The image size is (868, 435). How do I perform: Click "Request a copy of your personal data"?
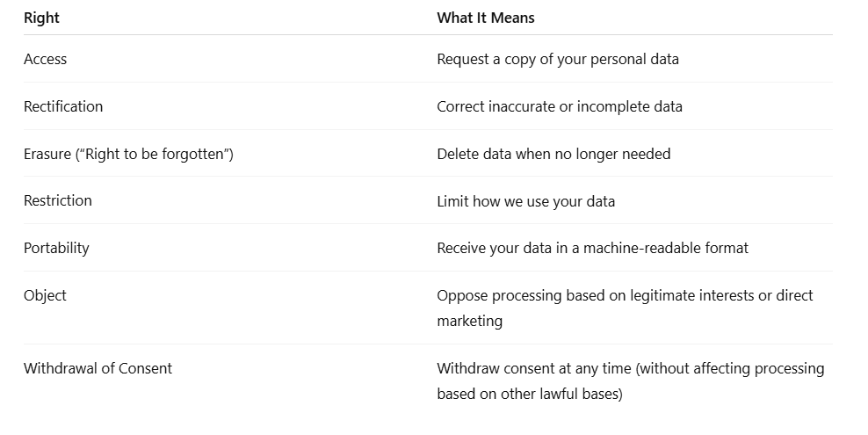tap(558, 59)
